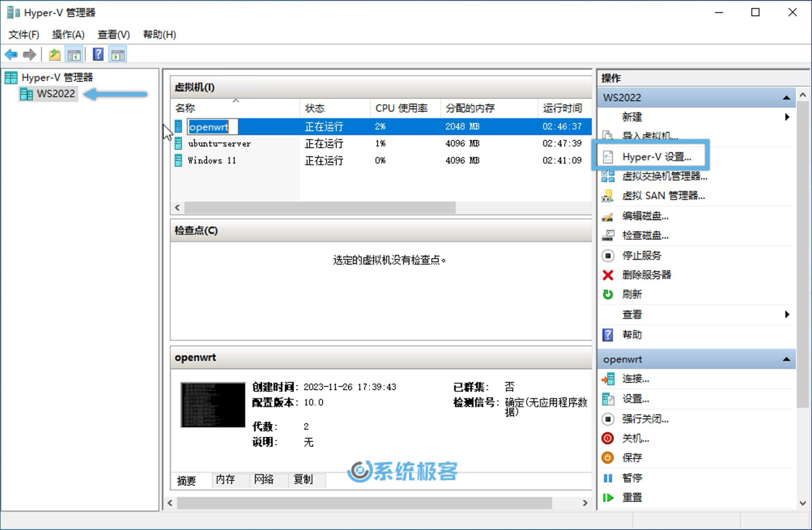This screenshot has height=530, width=812.
Task: Click the Stop Service icon
Action: (607, 256)
